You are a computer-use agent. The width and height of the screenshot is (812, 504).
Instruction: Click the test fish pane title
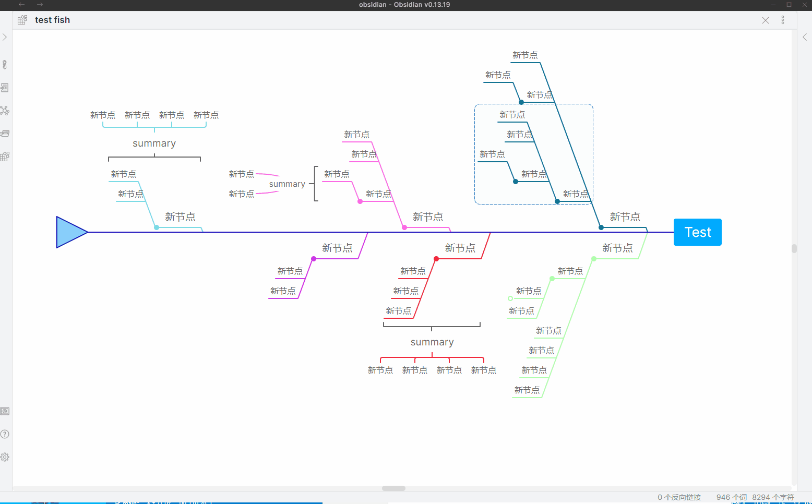[52, 20]
